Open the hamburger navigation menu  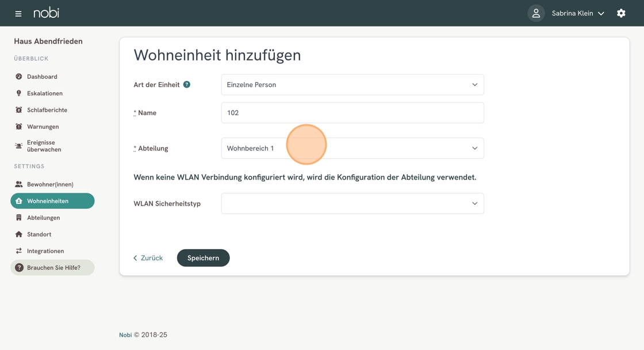pos(18,14)
